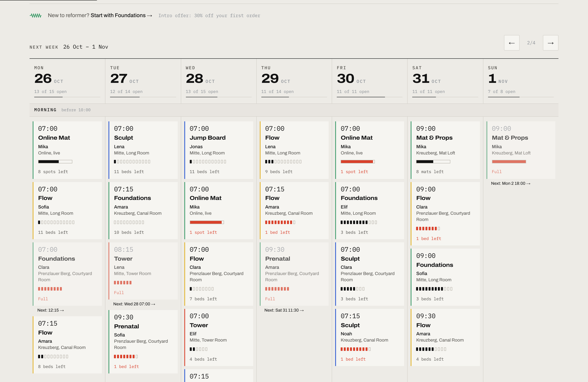Select Sunday 1 Nov day header
Screen dimensions: 588x382
pyautogui.click(x=521, y=81)
